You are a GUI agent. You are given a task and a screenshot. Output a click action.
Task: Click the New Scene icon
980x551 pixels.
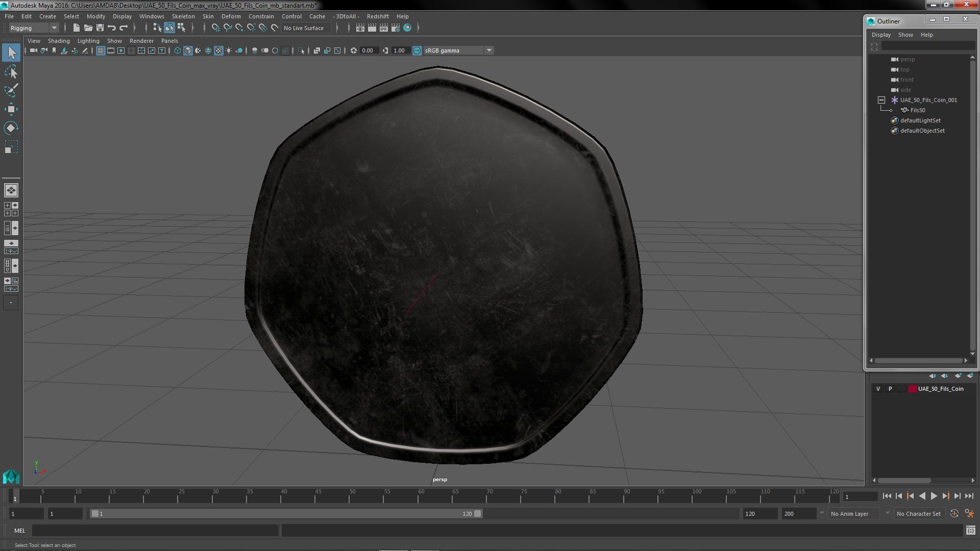point(76,28)
